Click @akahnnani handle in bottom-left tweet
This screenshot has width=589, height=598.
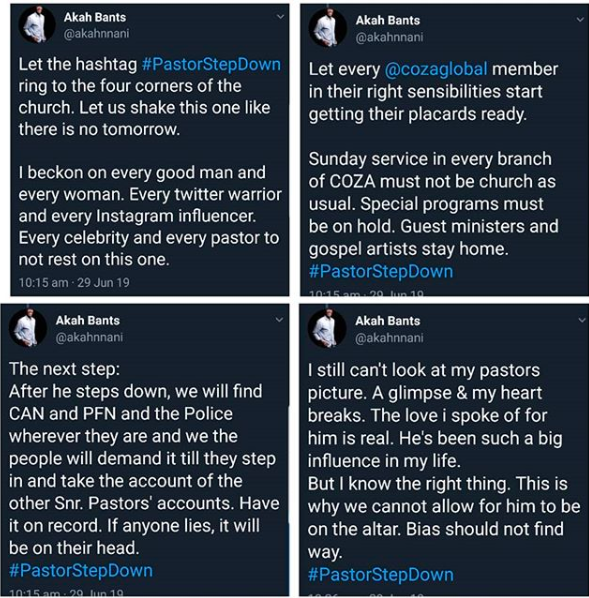click(x=89, y=337)
